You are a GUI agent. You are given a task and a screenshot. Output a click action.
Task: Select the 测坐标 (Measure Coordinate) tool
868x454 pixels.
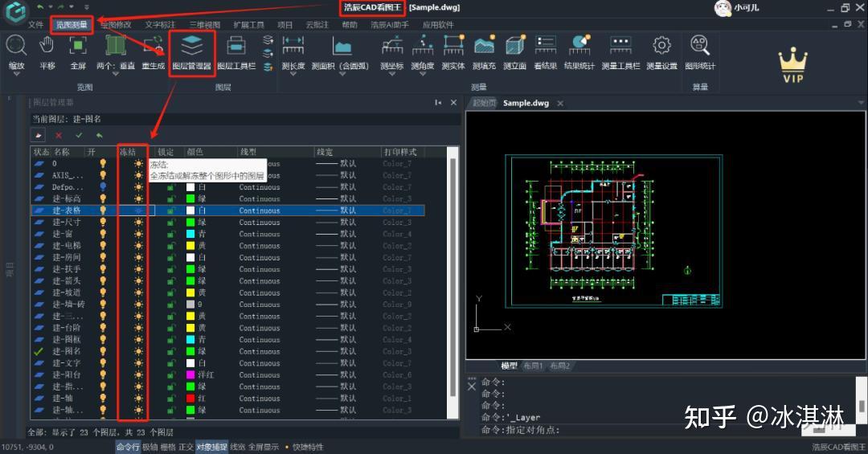pyautogui.click(x=392, y=45)
